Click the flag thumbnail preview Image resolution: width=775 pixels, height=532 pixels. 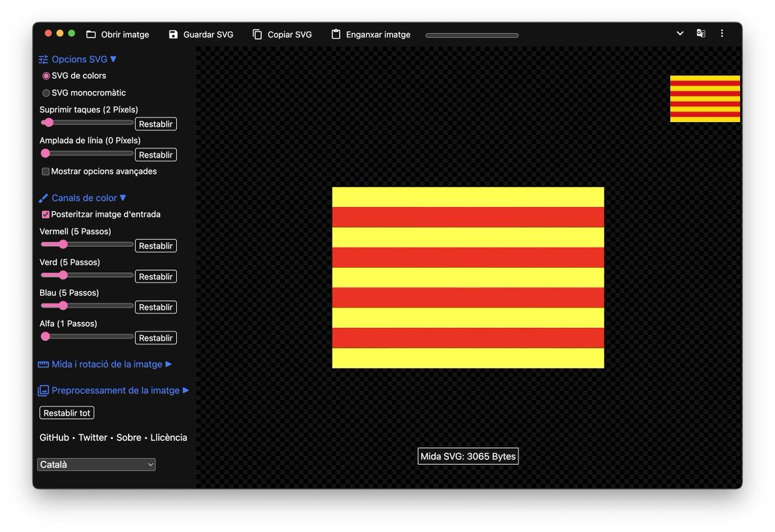click(705, 99)
